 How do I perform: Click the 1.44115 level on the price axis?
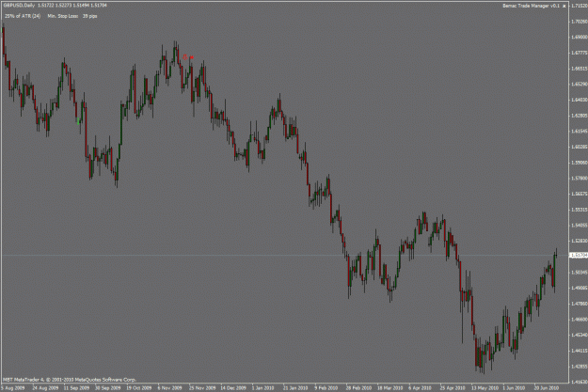580,351
